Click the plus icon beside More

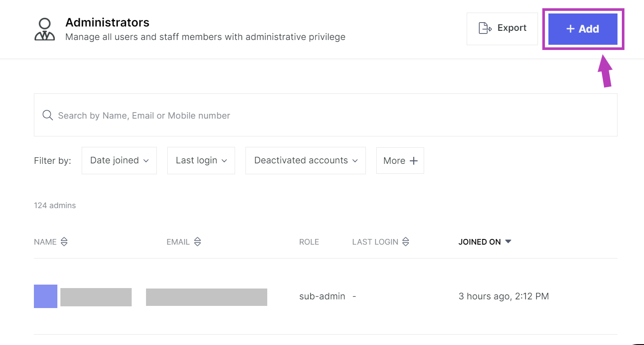point(414,161)
